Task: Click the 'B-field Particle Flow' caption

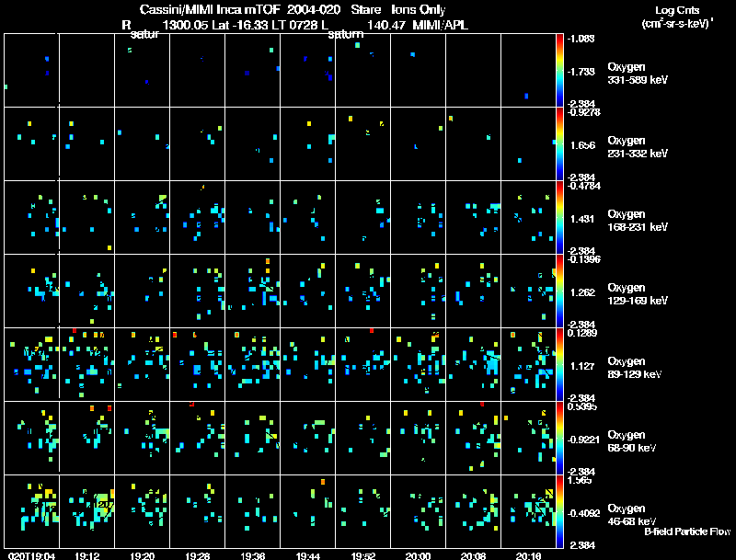Action: tap(687, 531)
